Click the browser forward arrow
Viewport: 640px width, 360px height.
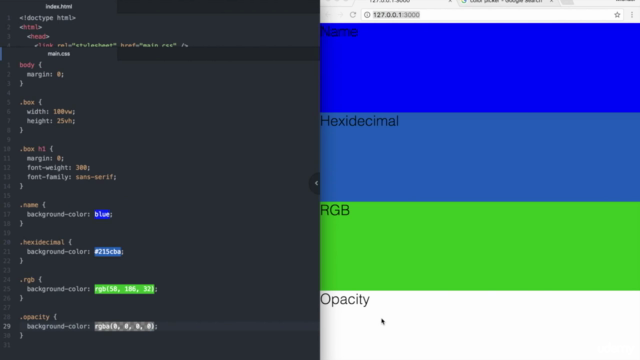(x=340, y=15)
